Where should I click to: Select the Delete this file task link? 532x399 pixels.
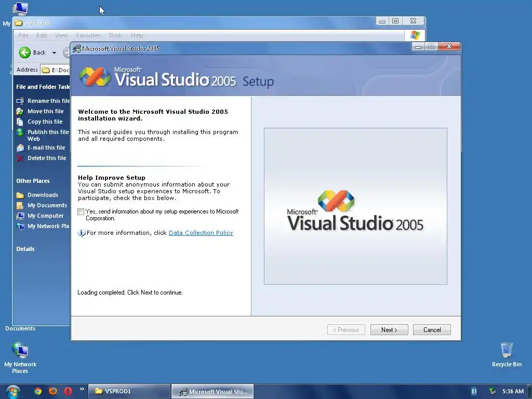tap(47, 158)
